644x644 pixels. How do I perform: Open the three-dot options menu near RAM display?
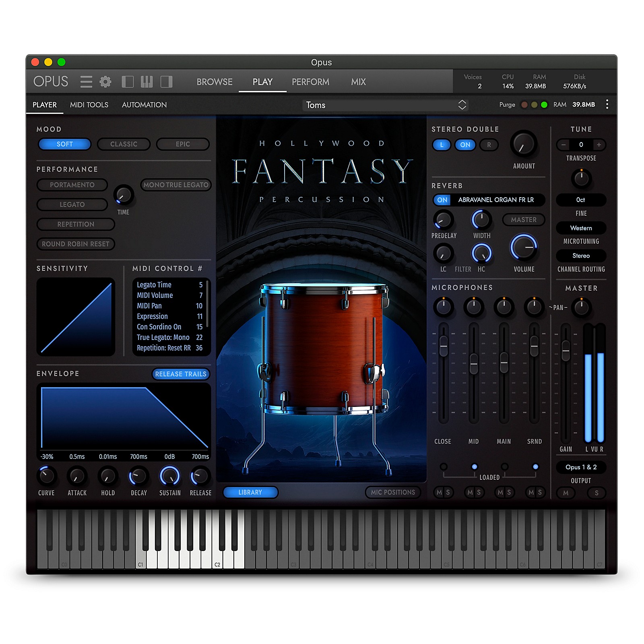(608, 105)
